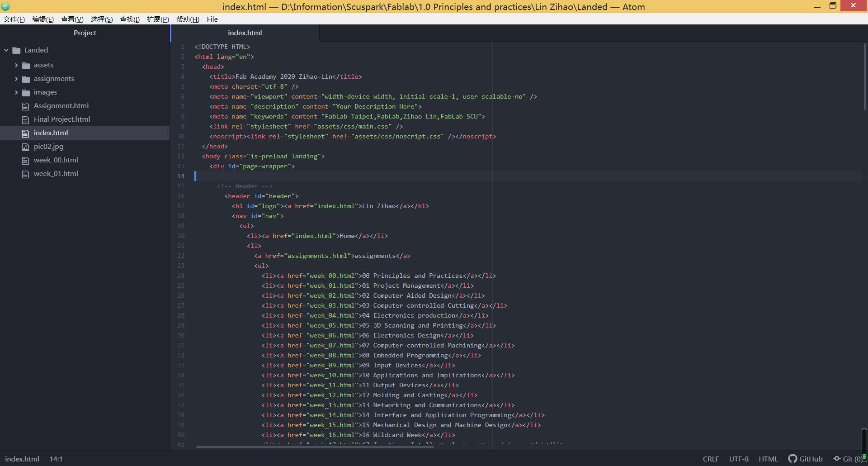Expand the images folder chevron
The image size is (868, 466).
[16, 92]
